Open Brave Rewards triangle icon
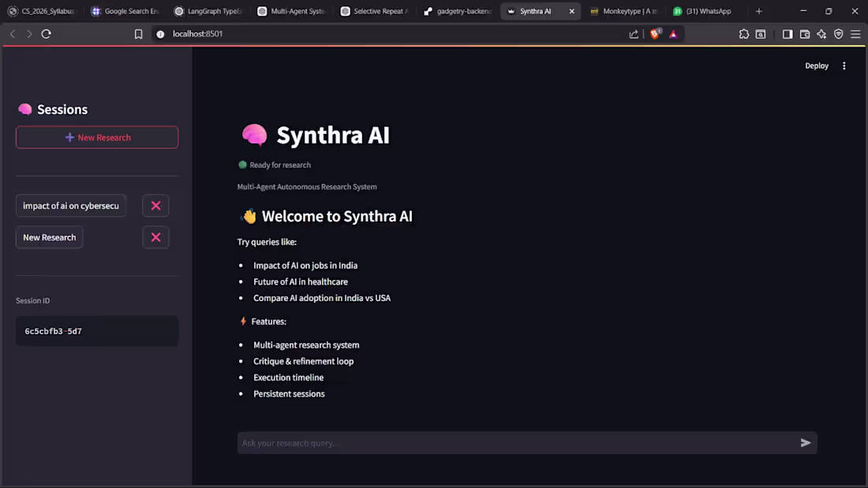The width and height of the screenshot is (868, 488). pyautogui.click(x=673, y=34)
